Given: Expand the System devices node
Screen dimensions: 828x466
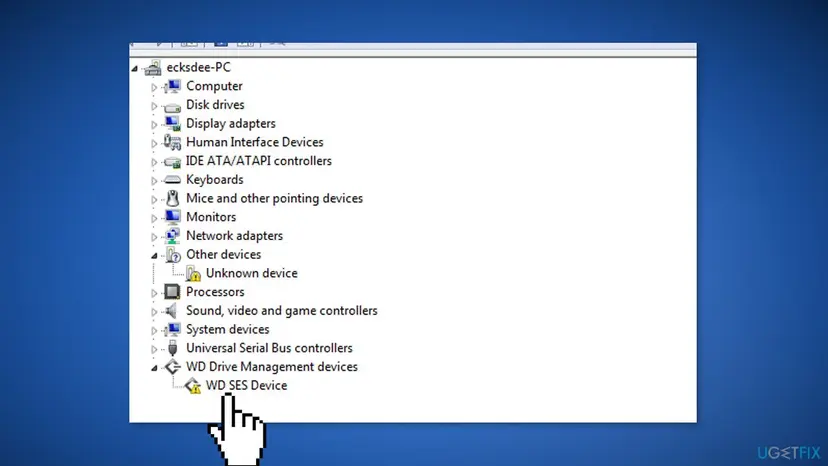Looking at the screenshot, I should (154, 330).
